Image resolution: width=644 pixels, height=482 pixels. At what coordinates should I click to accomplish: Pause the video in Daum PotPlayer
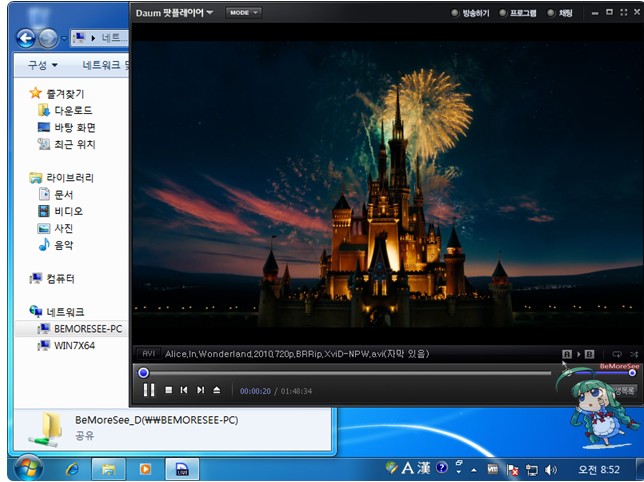pyautogui.click(x=149, y=390)
